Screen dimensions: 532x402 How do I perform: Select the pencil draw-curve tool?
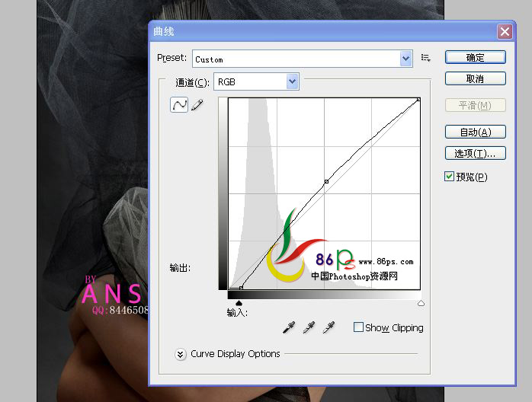point(197,105)
